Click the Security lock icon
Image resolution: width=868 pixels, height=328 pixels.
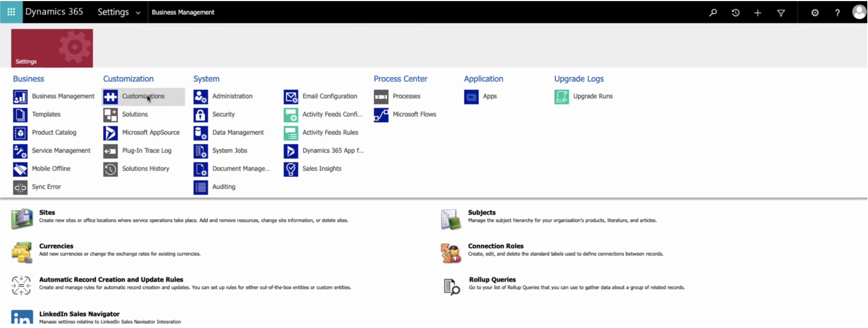click(201, 115)
